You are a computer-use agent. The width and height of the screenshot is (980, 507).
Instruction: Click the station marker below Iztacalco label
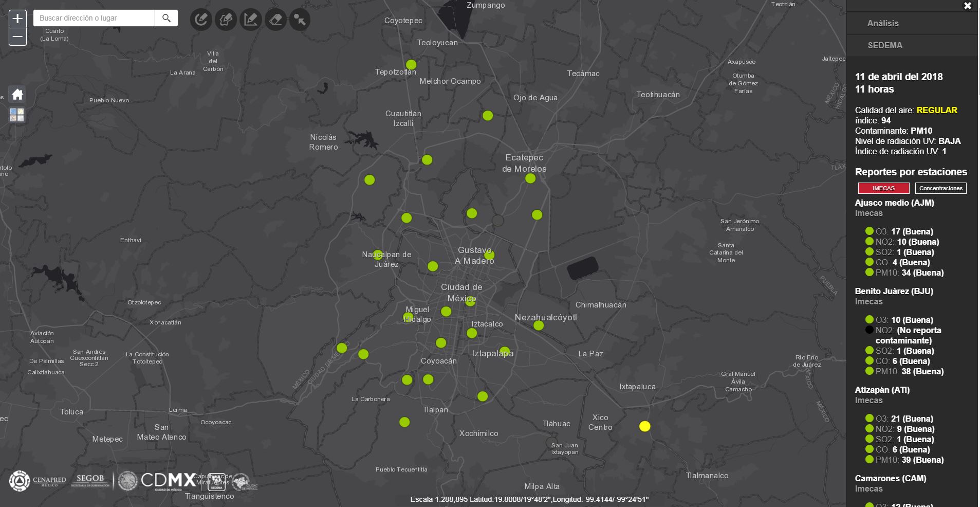[472, 333]
